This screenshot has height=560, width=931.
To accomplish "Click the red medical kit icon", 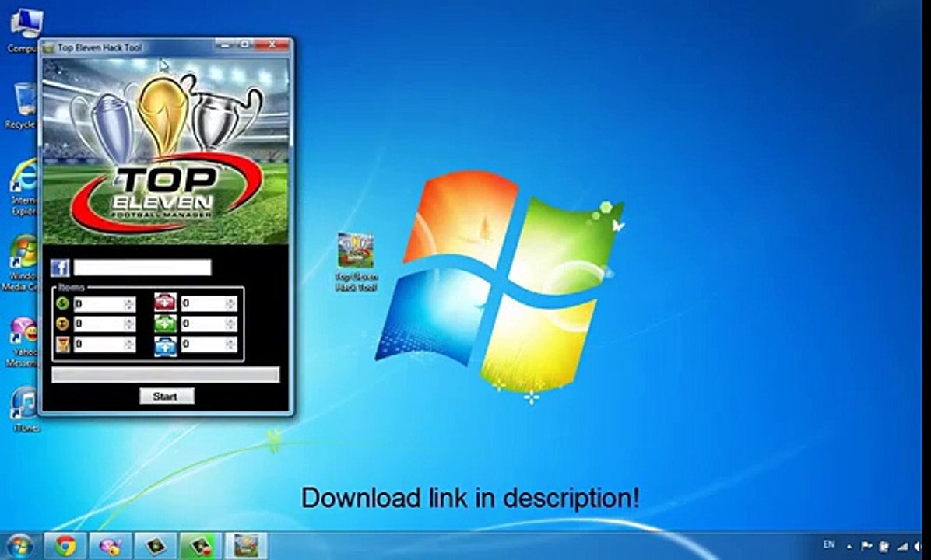I will pos(165,303).
